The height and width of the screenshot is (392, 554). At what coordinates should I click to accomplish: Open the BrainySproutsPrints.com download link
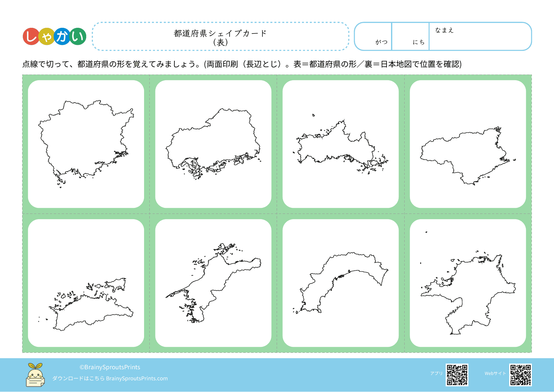tap(137, 378)
